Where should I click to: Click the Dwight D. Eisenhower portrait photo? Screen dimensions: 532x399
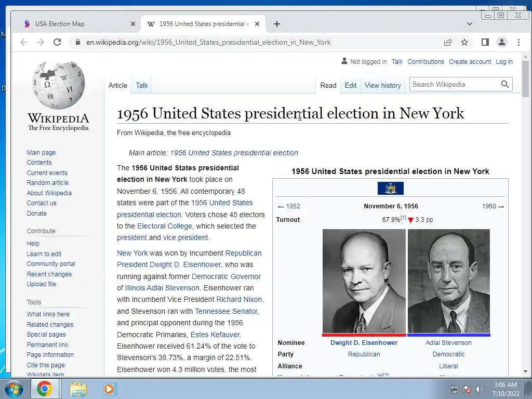pyautogui.click(x=364, y=281)
